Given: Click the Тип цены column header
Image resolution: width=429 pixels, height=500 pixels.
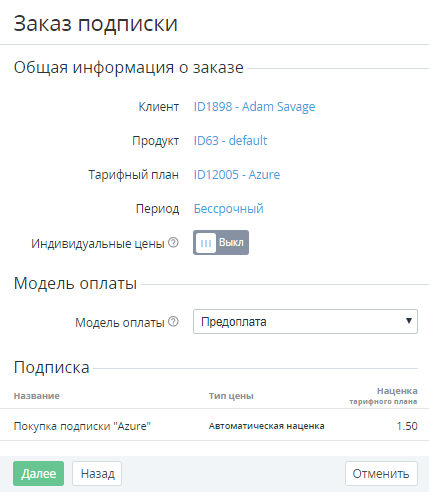Looking at the screenshot, I should click(231, 396).
